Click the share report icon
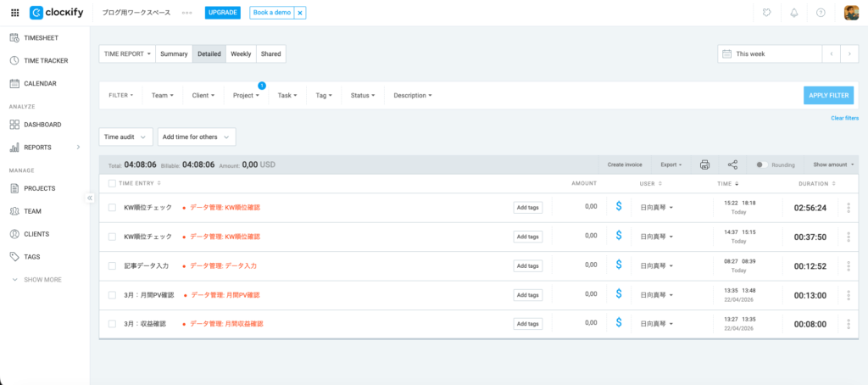This screenshot has width=868, height=385. tap(733, 165)
